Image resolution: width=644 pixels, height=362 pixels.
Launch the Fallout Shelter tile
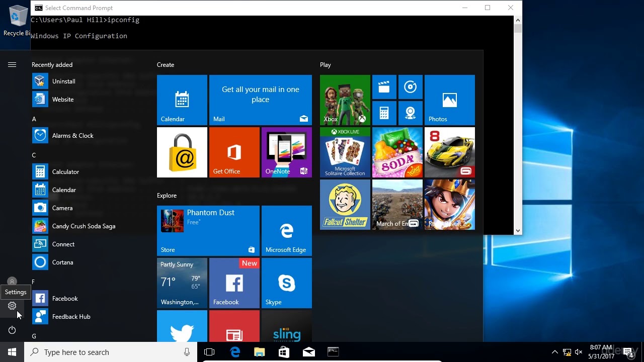click(345, 205)
